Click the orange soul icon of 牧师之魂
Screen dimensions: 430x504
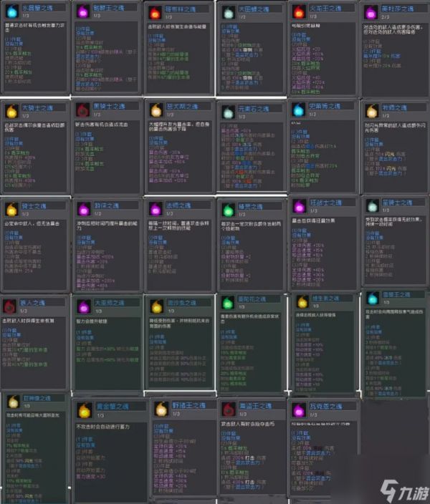tap(372, 111)
